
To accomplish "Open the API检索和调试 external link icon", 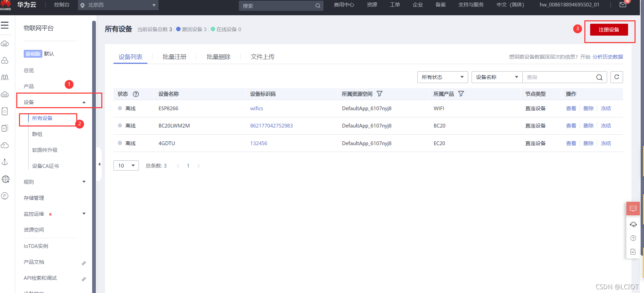I will coord(84,279).
